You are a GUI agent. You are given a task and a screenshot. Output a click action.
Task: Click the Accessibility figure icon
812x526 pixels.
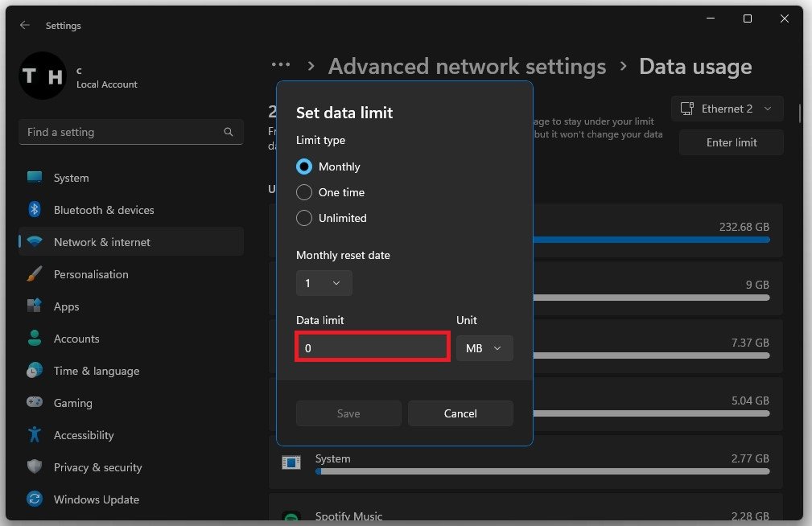[x=35, y=435]
